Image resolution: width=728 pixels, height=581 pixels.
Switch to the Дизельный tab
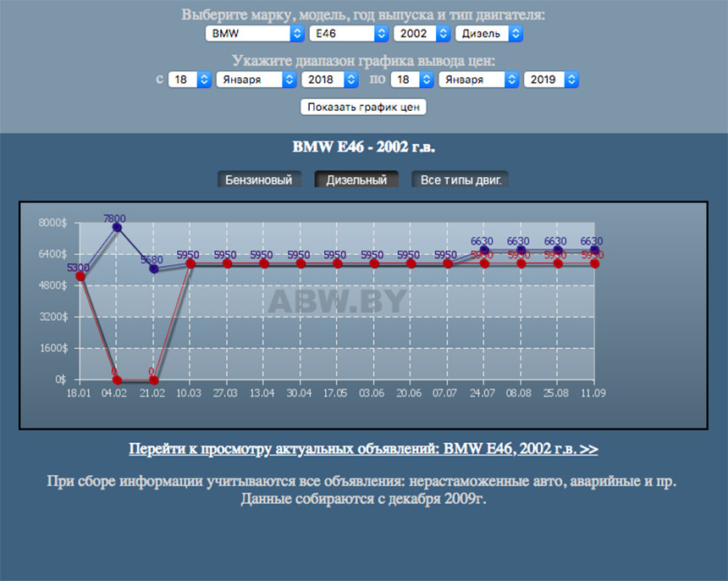point(356,180)
